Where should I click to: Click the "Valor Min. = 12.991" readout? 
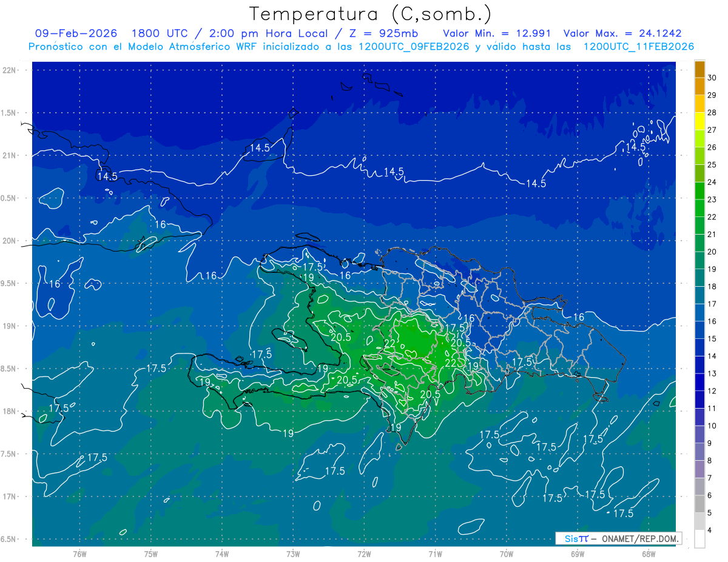497,33
